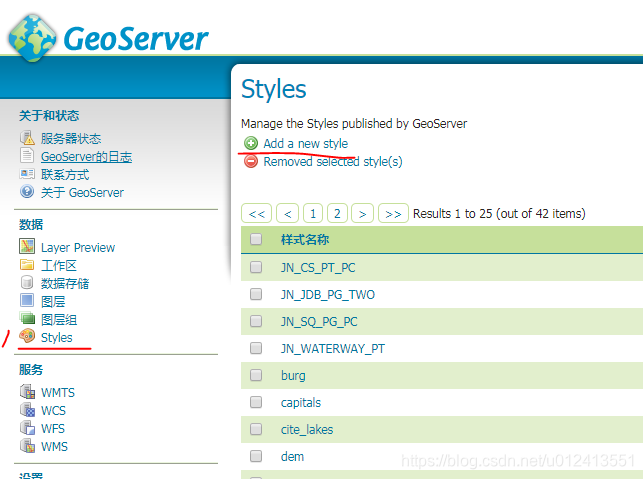Go to last page with >> button
Viewport: 643px width, 479px height.
point(393,213)
